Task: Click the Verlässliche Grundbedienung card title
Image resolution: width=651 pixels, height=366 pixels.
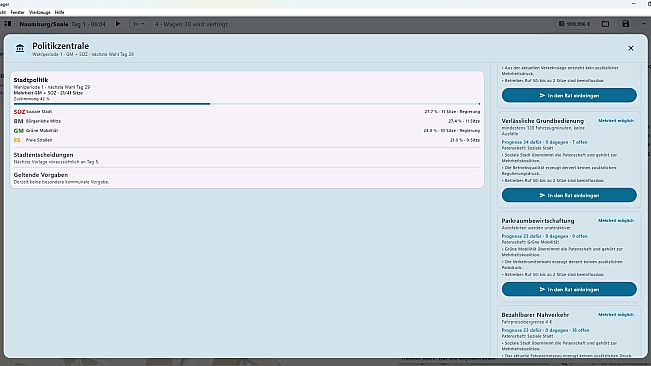Action: [x=542, y=121]
